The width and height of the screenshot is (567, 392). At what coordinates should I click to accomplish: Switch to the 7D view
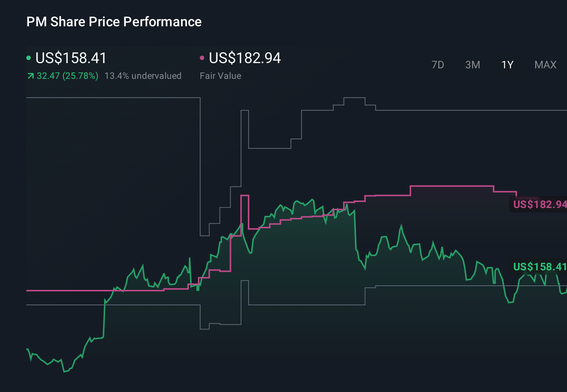click(438, 65)
